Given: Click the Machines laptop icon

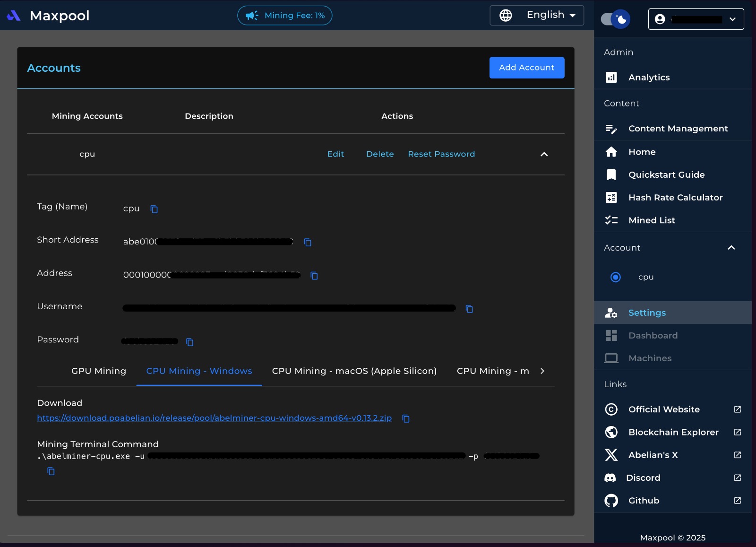Looking at the screenshot, I should click(x=611, y=358).
